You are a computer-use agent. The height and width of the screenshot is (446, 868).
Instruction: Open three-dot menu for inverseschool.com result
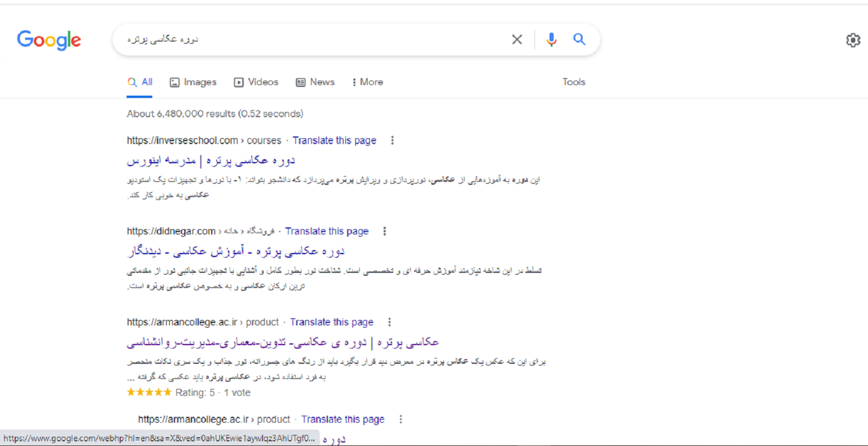click(392, 141)
